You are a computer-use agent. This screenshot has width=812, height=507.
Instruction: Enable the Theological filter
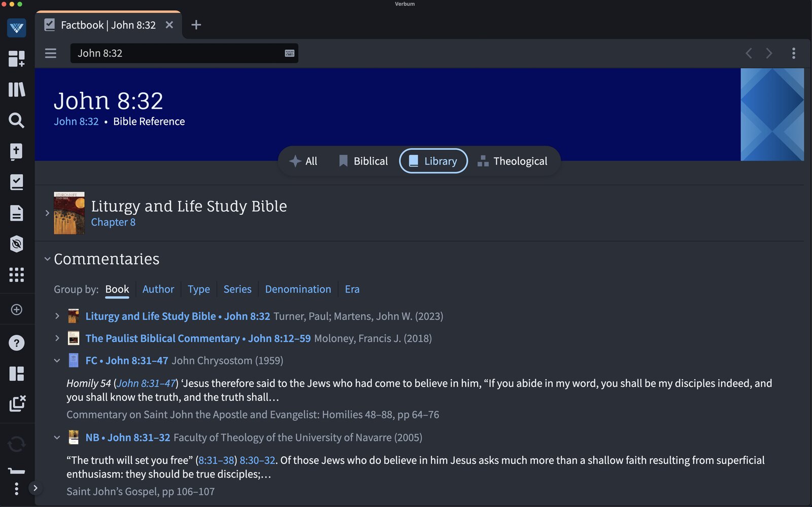click(514, 161)
